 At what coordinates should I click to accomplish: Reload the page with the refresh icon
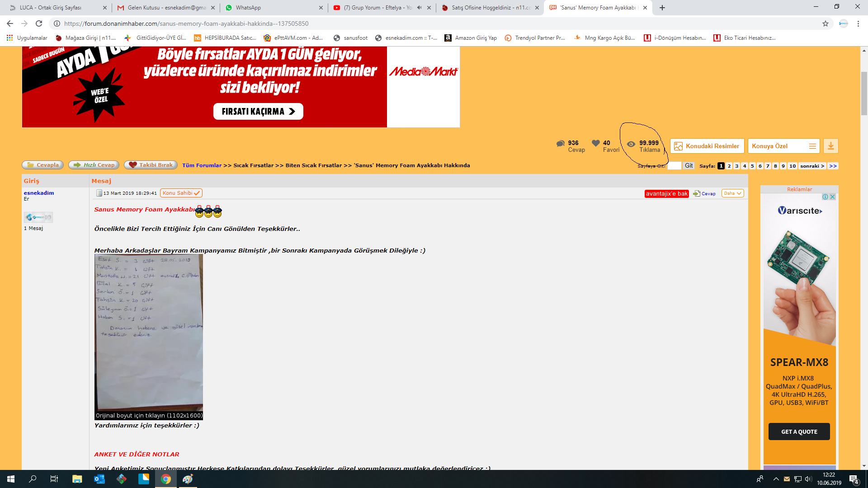39,23
